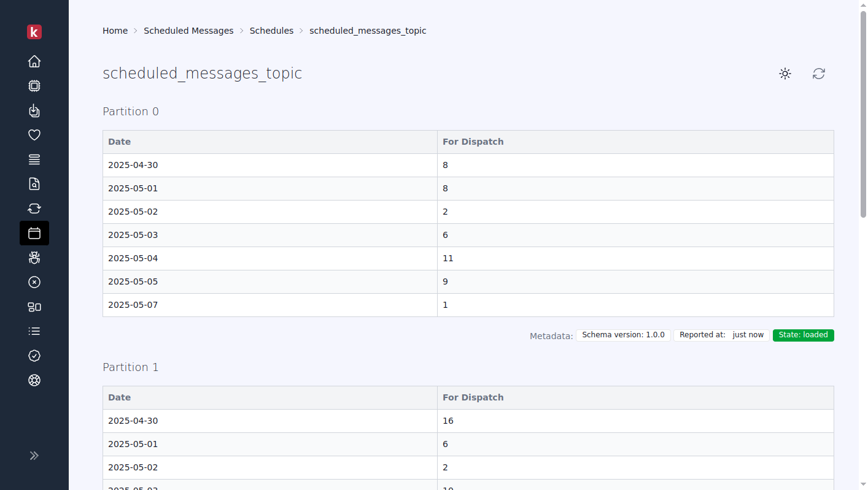Image resolution: width=868 pixels, height=490 pixels.
Task: Open favorites with the heart icon
Action: point(34,135)
